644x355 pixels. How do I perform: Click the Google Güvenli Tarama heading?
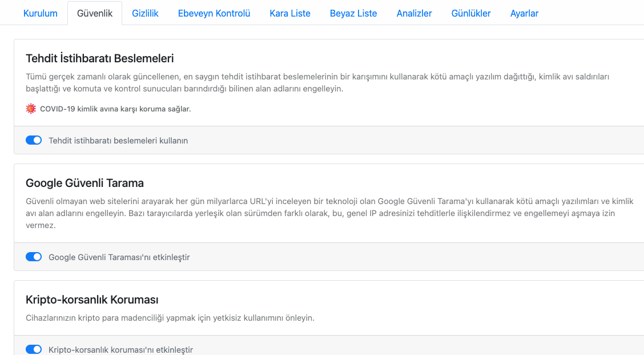coord(84,183)
